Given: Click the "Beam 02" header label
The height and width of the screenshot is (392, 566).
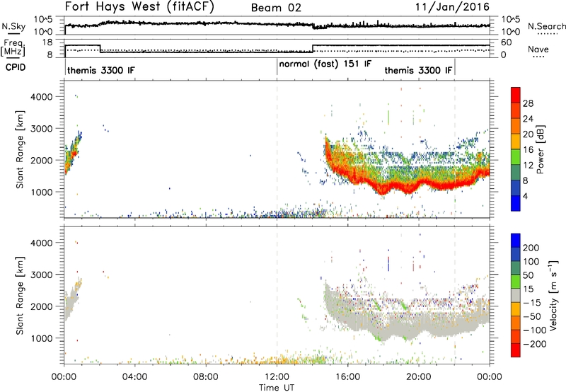Looking at the screenshot, I should (x=276, y=8).
